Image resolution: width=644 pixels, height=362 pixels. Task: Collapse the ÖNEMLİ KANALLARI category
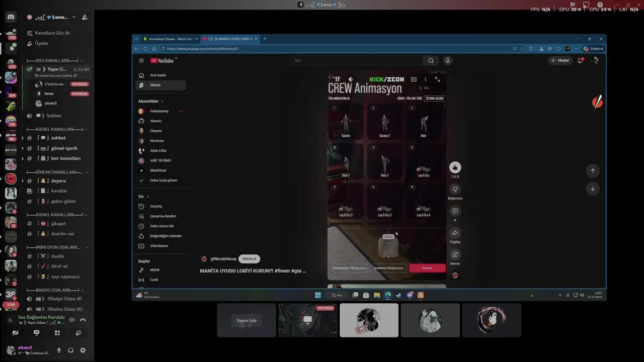click(57, 172)
